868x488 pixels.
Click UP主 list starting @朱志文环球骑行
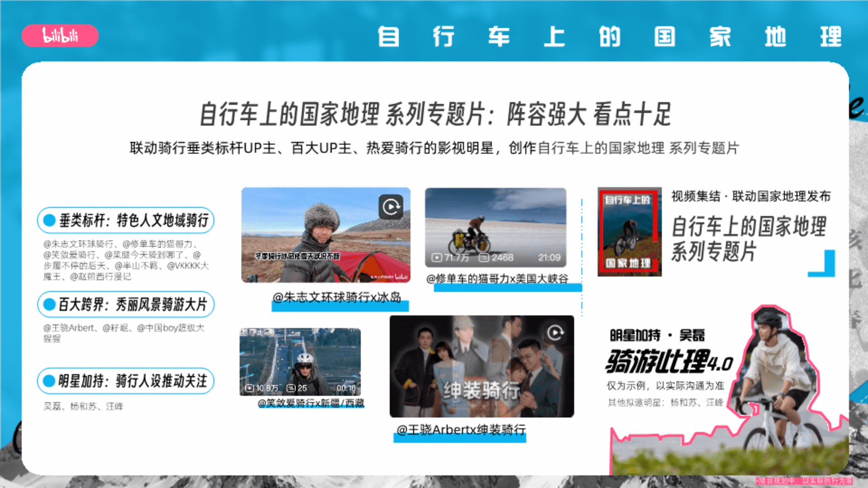tap(126, 260)
